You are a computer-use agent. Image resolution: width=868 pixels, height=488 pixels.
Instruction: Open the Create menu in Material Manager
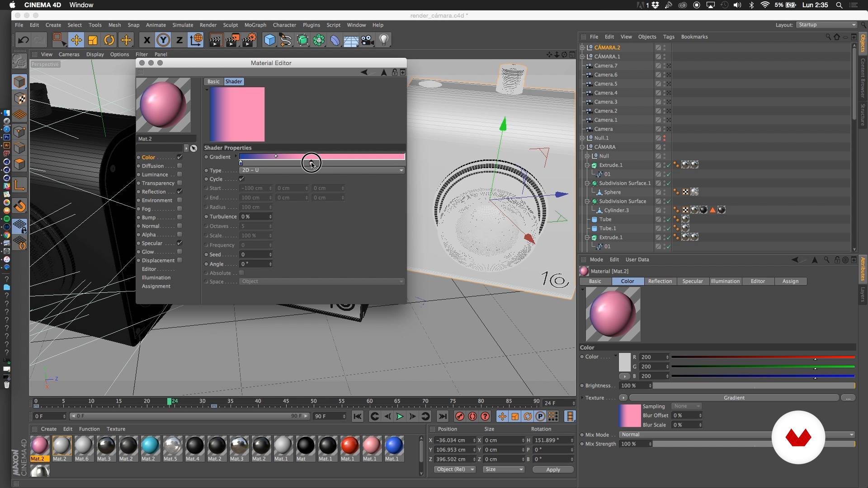pos(49,429)
